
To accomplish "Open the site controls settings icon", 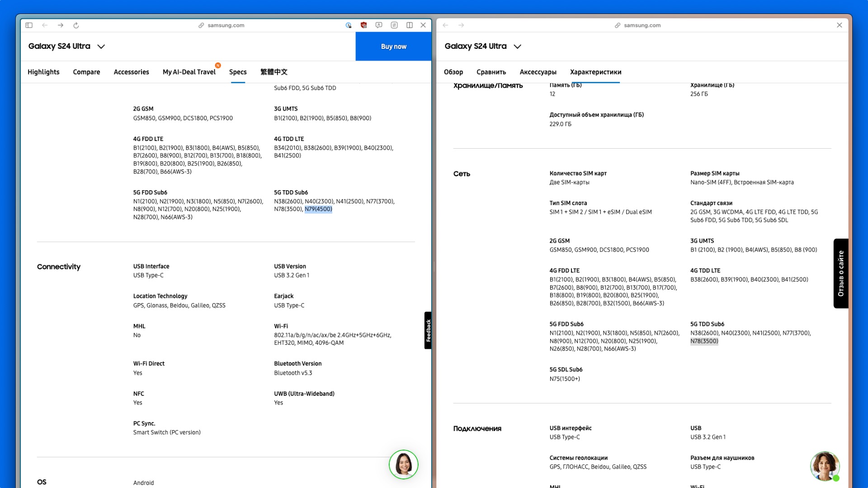I will click(x=394, y=25).
